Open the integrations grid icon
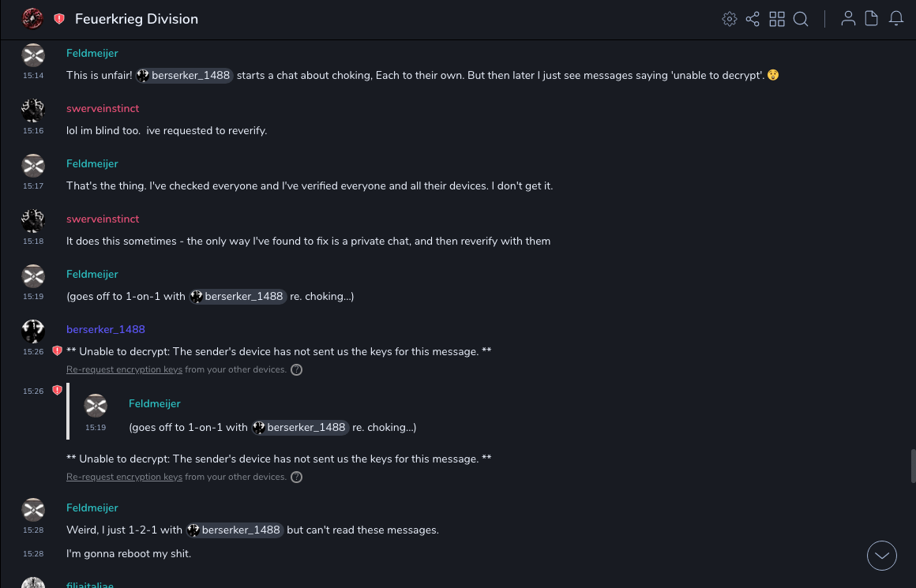 pyautogui.click(x=777, y=19)
